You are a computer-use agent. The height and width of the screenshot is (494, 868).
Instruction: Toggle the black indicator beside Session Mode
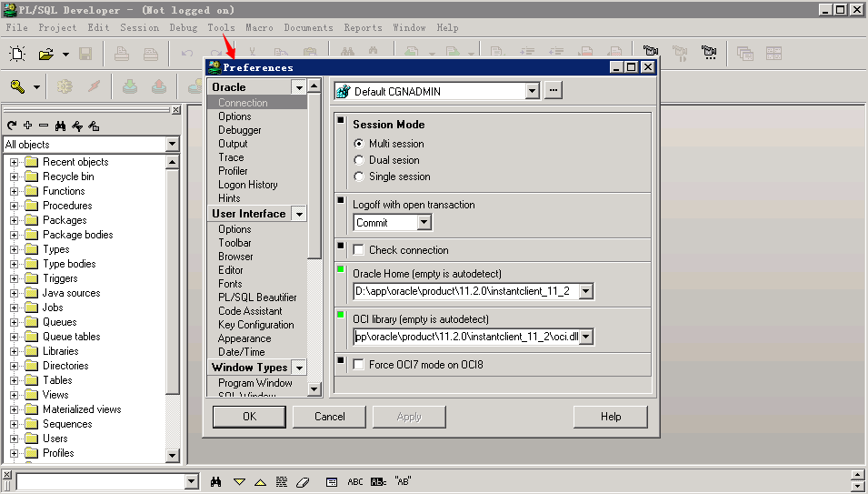(x=341, y=119)
